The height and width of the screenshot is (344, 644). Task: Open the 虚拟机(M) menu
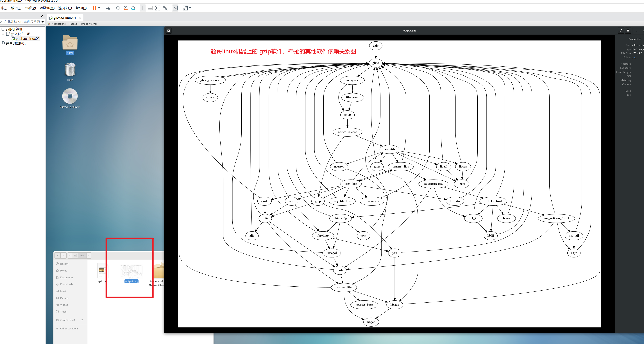tap(47, 8)
